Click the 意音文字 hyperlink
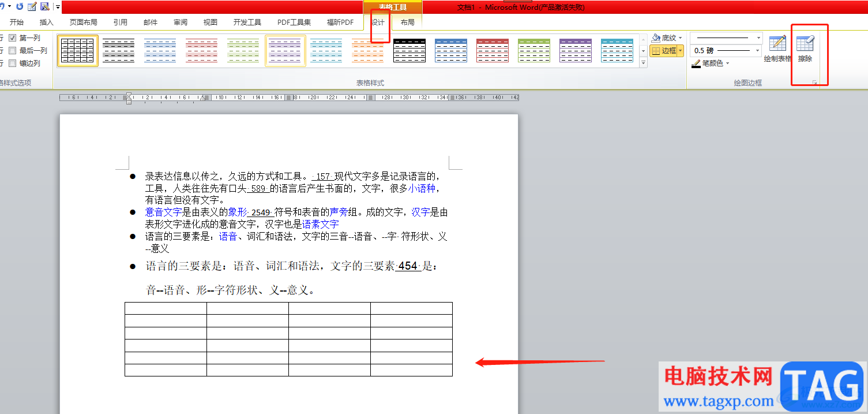Screen dimensions: 868x414 click(x=163, y=212)
